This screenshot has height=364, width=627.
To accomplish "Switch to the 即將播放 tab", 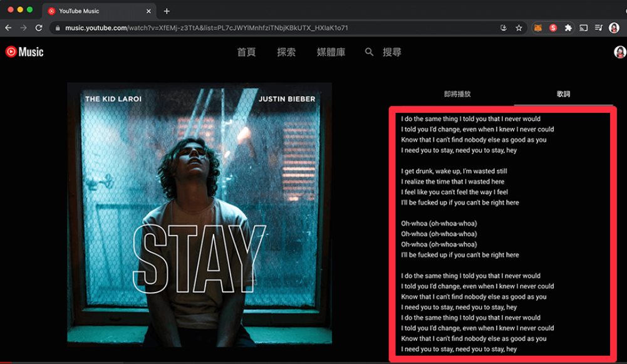I will pyautogui.click(x=457, y=94).
